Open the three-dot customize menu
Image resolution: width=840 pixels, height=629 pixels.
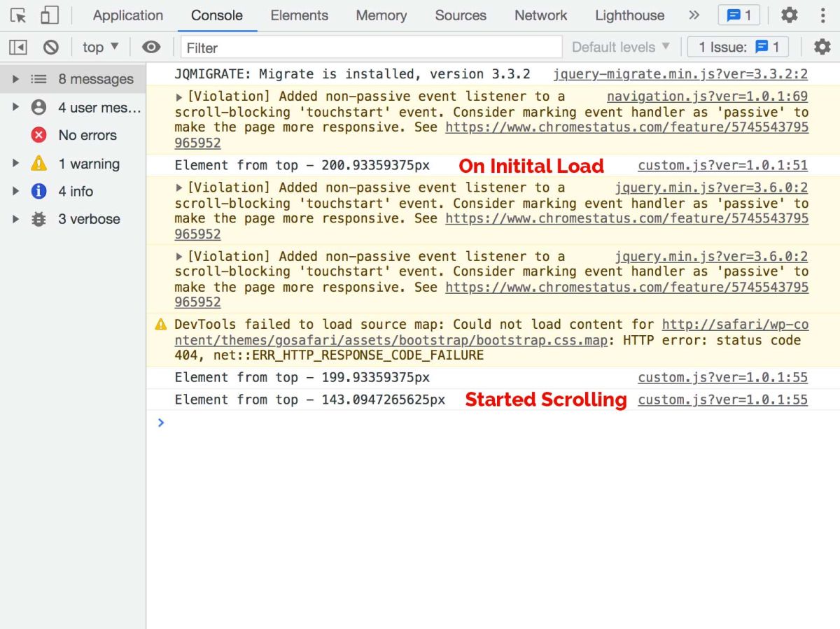pyautogui.click(x=823, y=15)
